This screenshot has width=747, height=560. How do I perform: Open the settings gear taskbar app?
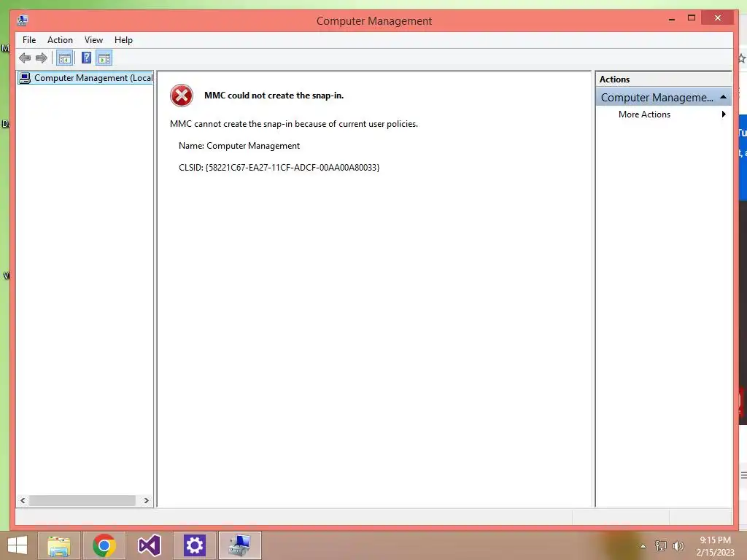194,545
